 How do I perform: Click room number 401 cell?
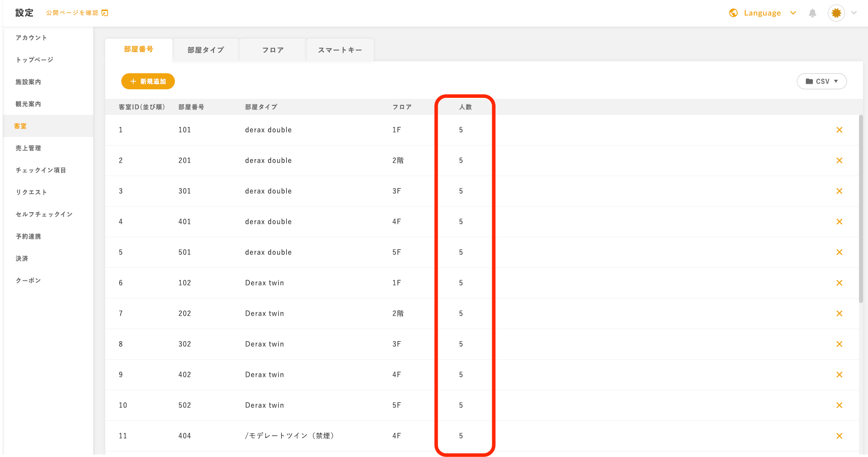184,222
